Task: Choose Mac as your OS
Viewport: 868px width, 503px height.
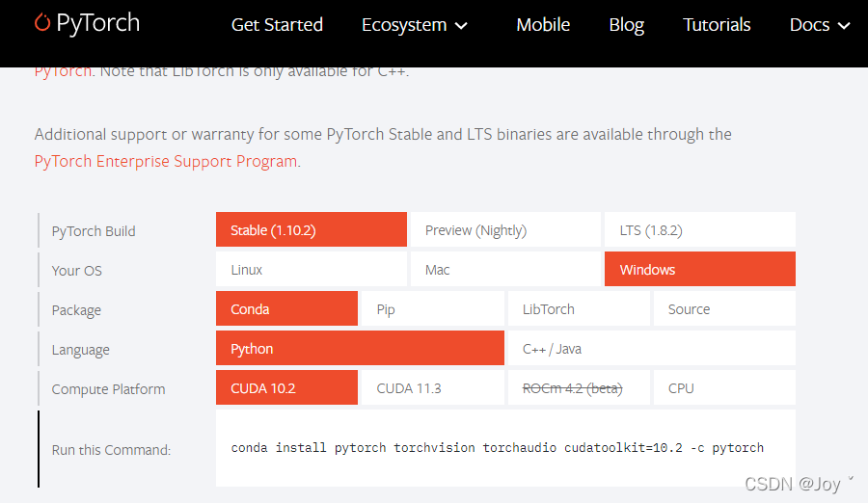Action: (505, 269)
